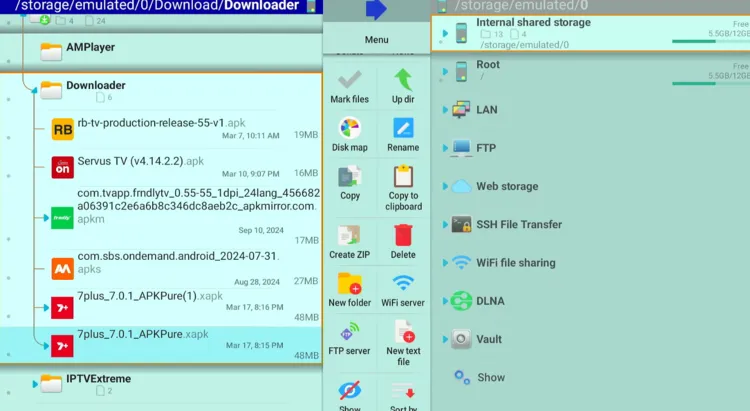
Task: Click the Downloader folder name
Action: [96, 85]
